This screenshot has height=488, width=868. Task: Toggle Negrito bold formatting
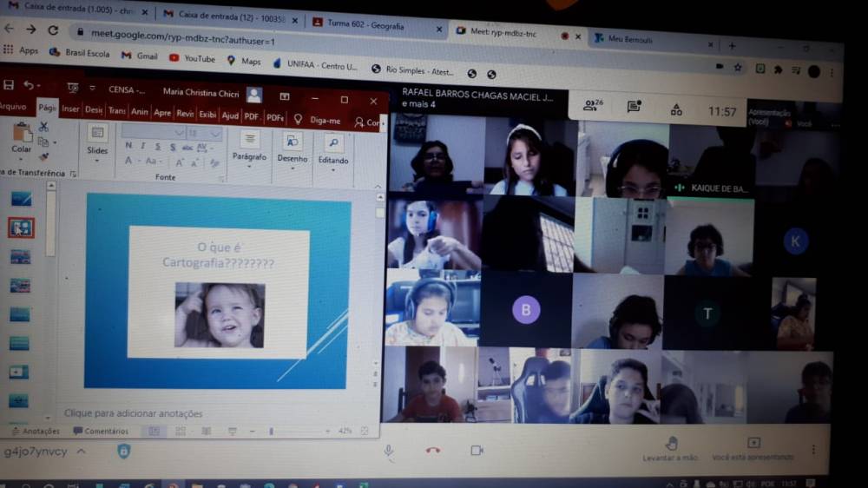click(128, 146)
